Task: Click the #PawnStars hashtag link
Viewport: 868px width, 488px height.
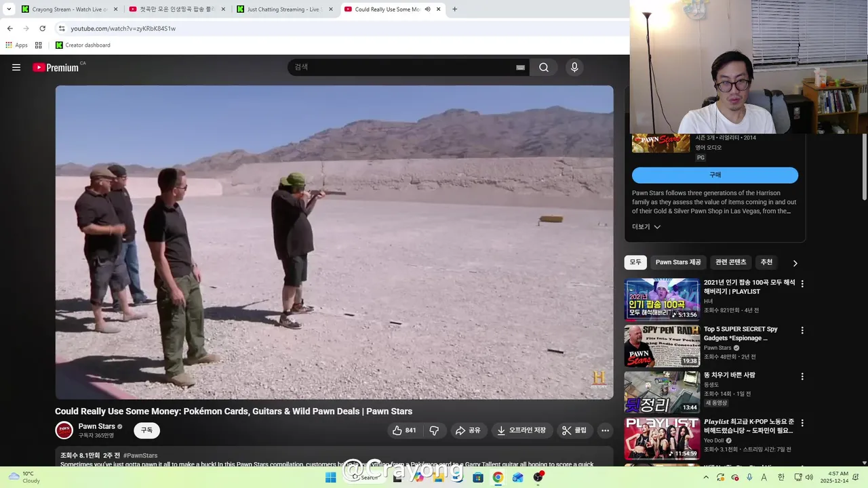Action: (140, 455)
